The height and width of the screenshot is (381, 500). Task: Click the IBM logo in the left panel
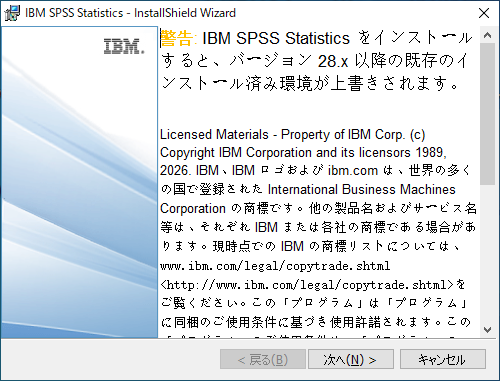pos(124,46)
